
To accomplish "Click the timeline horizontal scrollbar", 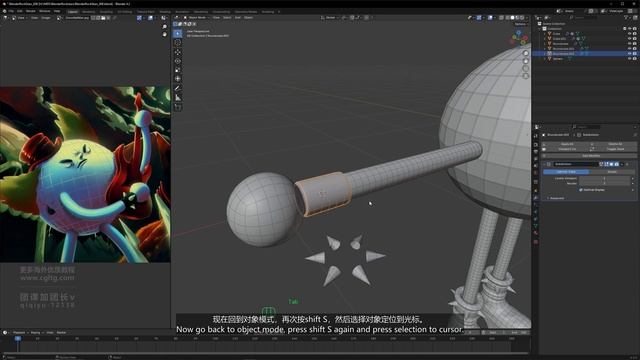I will (265, 353).
